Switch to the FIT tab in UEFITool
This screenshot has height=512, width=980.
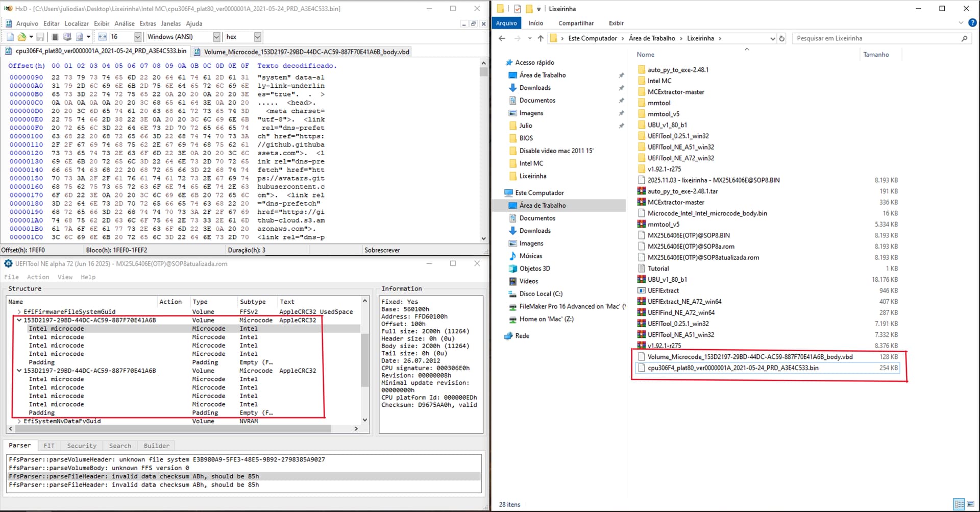pyautogui.click(x=49, y=446)
